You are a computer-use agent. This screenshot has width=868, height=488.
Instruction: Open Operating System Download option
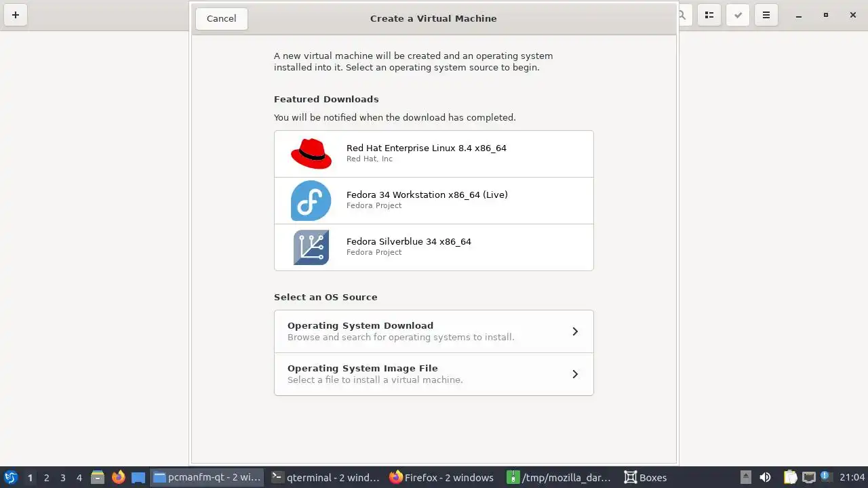coord(434,331)
